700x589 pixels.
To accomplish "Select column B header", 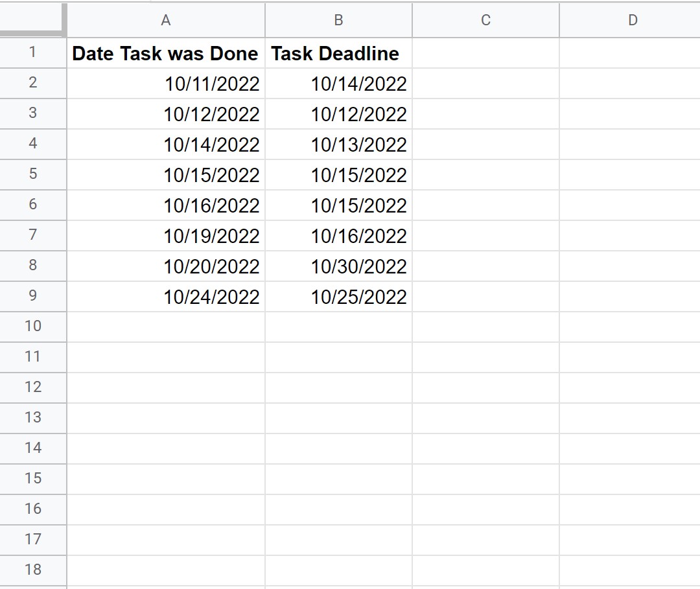I will (x=338, y=20).
